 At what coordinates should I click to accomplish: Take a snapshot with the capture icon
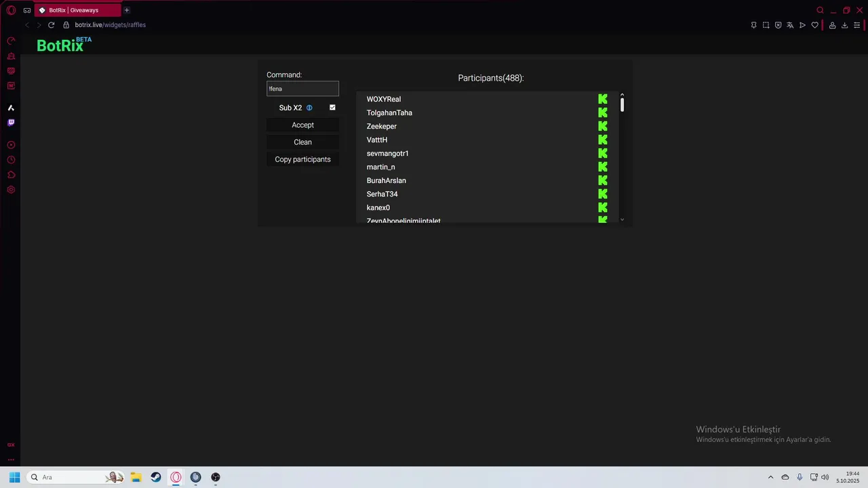(x=766, y=25)
